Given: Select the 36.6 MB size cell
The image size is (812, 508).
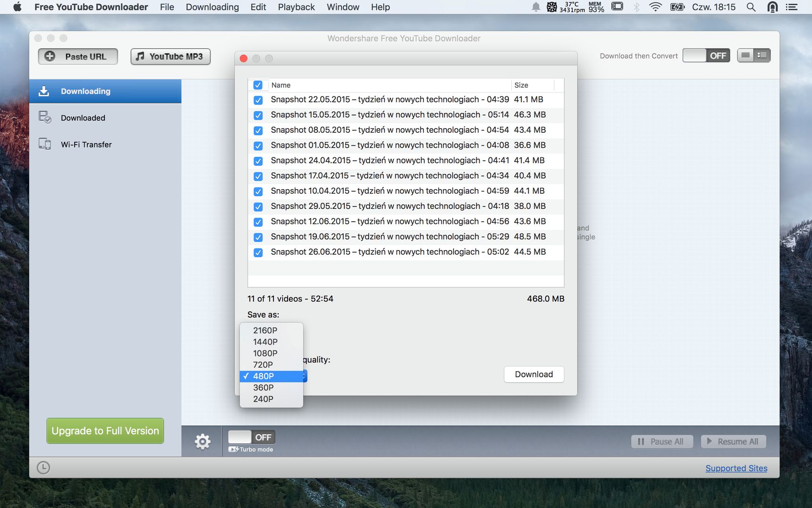Looking at the screenshot, I should [x=530, y=145].
